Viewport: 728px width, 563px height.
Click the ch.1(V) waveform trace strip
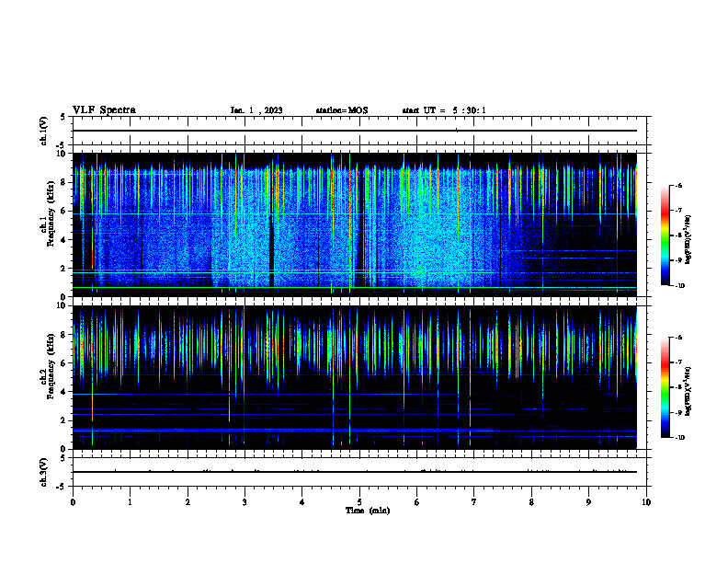[x=359, y=131]
